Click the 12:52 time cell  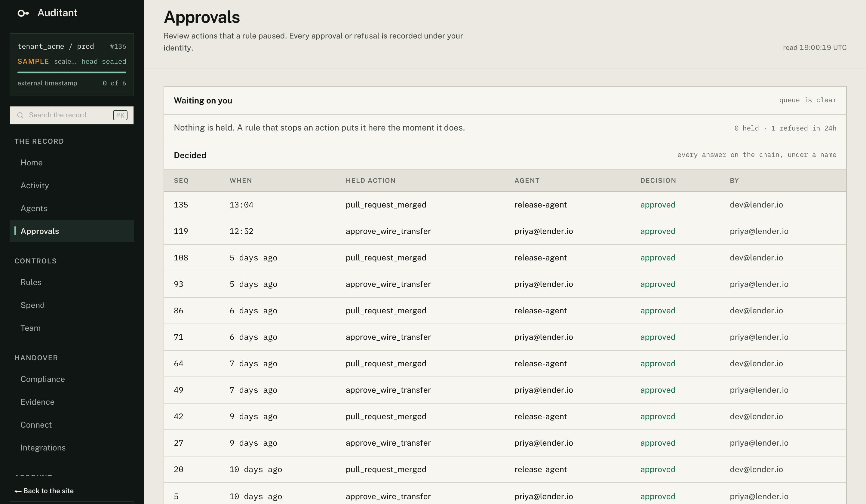pyautogui.click(x=241, y=231)
